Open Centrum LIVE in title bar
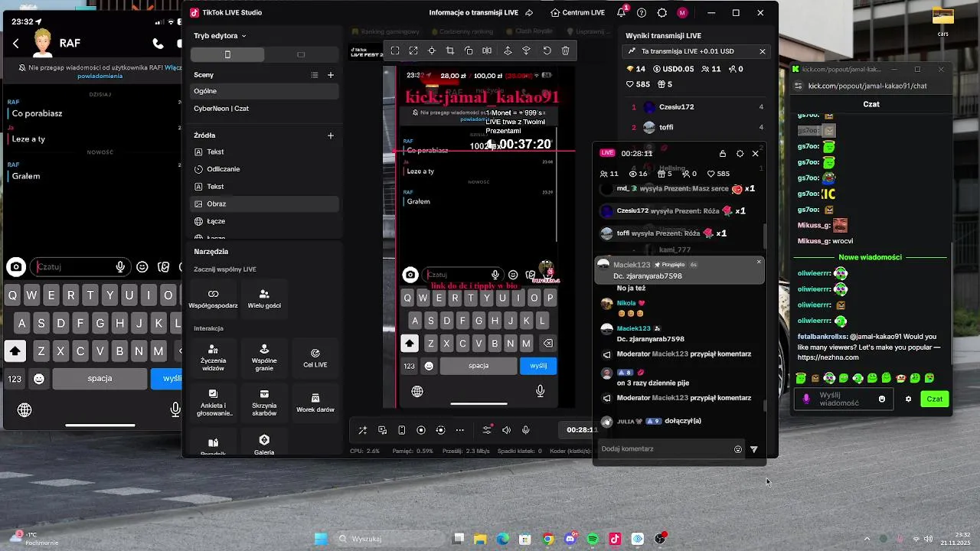Image resolution: width=980 pixels, height=551 pixels. [578, 13]
